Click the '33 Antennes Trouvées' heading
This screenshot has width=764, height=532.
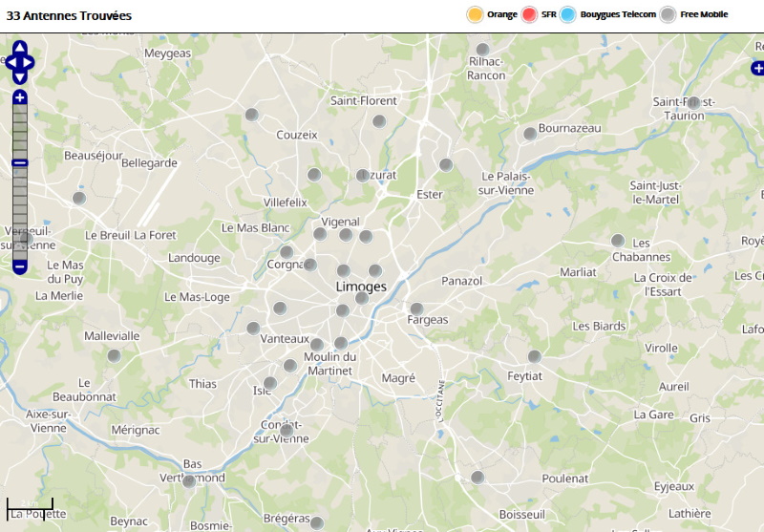point(69,15)
